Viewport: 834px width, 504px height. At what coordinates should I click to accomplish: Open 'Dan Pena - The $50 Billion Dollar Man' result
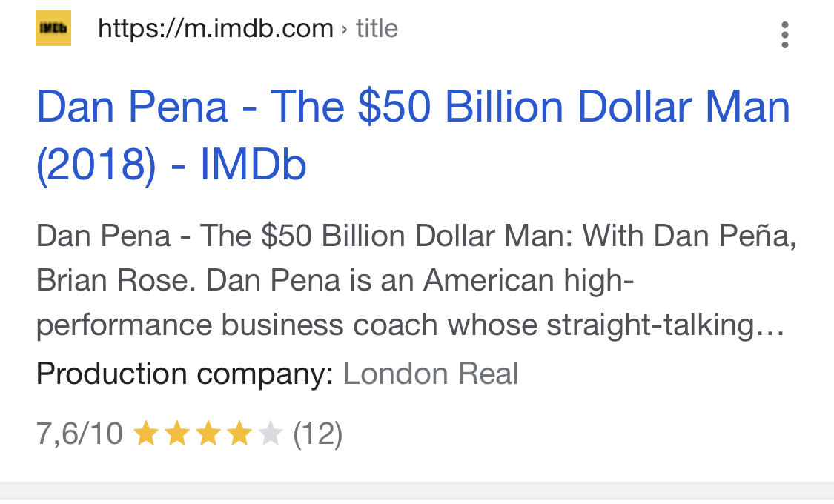coord(413,107)
